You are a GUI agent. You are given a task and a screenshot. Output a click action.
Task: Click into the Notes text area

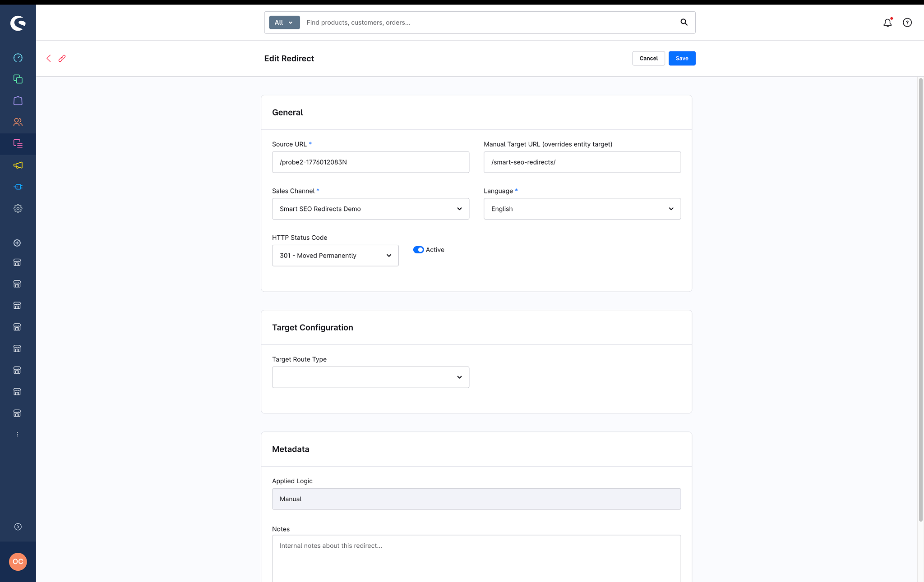point(476,558)
